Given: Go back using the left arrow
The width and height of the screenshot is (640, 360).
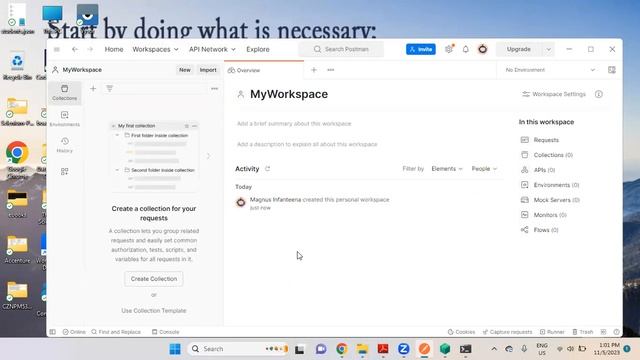Looking at the screenshot, I should tap(75, 49).
